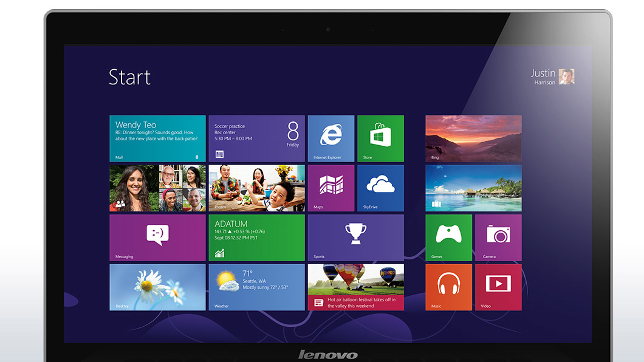Click the 71° temperature reading
Screen dimensions: 644x362
248,273
